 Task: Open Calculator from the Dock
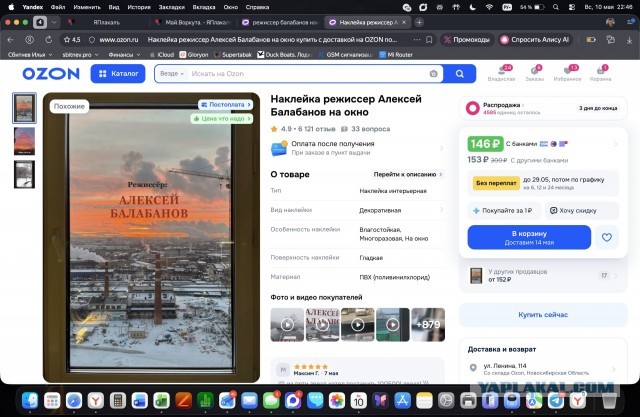(118, 401)
